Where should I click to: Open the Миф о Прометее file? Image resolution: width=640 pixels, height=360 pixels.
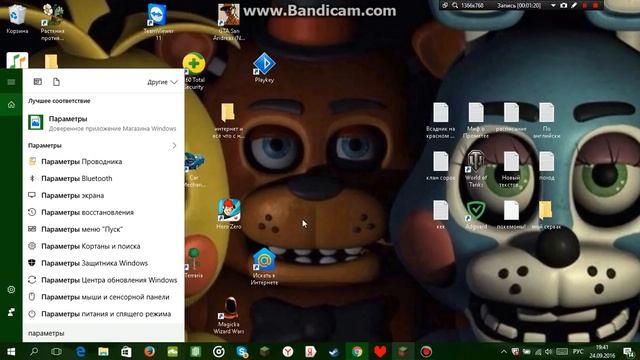[476, 121]
